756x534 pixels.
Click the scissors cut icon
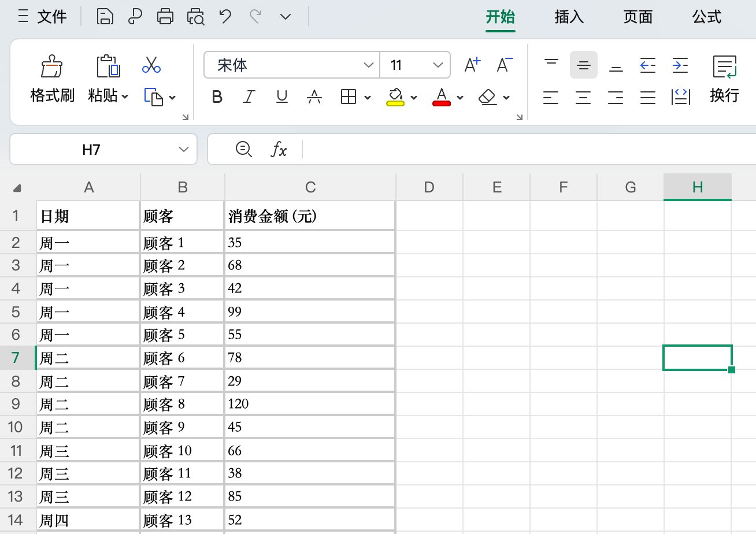tap(151, 65)
